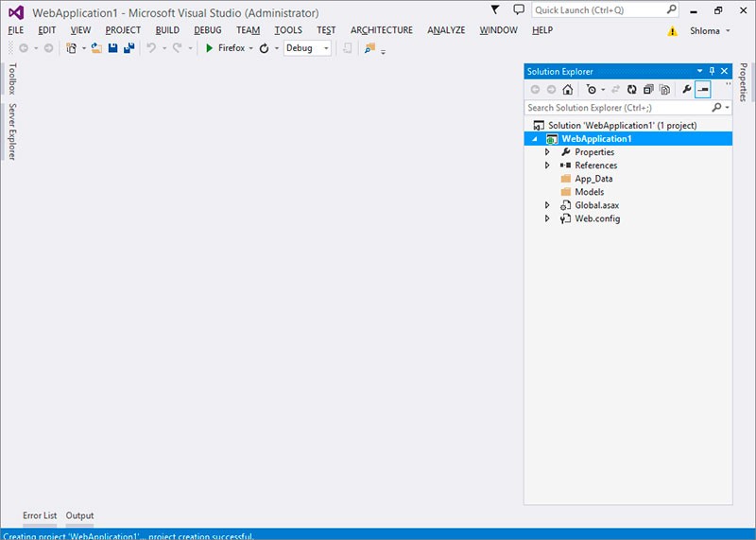Close the Solution Explorer panel
This screenshot has width=756, height=540.
[724, 72]
